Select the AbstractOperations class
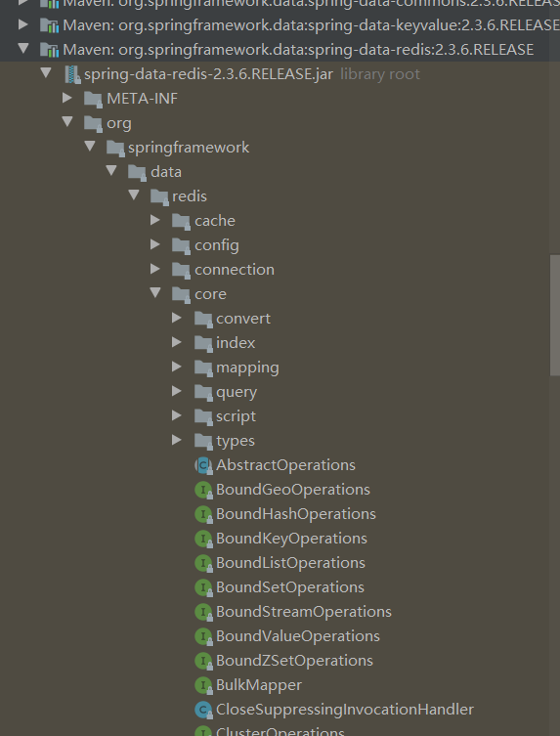Viewport: 560px width, 736px height. pos(285,465)
